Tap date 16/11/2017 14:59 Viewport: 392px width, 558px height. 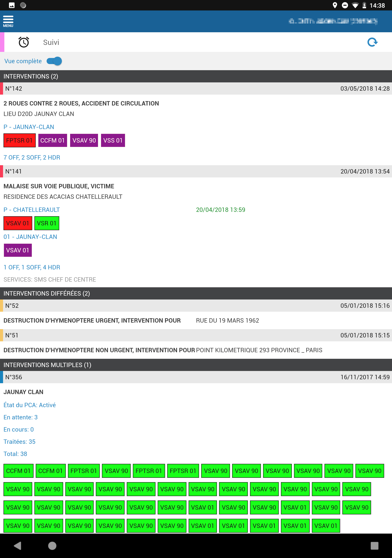[365, 377]
